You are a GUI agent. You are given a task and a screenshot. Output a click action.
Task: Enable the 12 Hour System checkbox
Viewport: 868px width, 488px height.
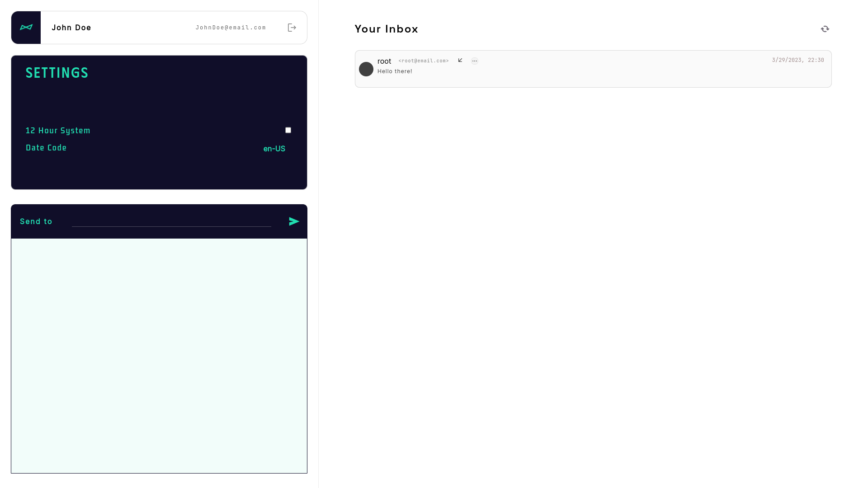click(x=288, y=130)
